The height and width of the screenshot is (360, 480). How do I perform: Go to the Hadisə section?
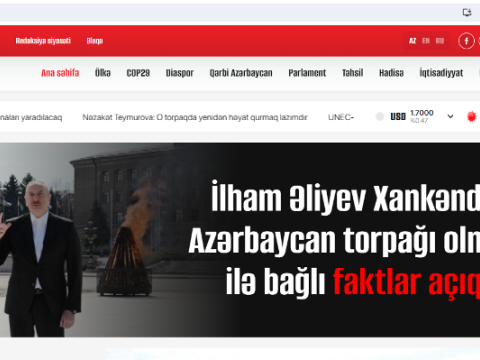point(391,73)
